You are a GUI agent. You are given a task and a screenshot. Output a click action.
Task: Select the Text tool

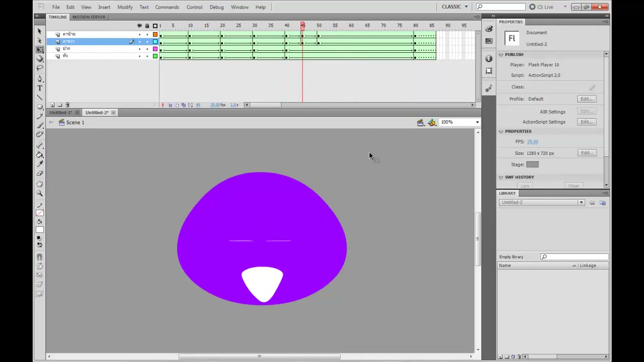pos(40,88)
